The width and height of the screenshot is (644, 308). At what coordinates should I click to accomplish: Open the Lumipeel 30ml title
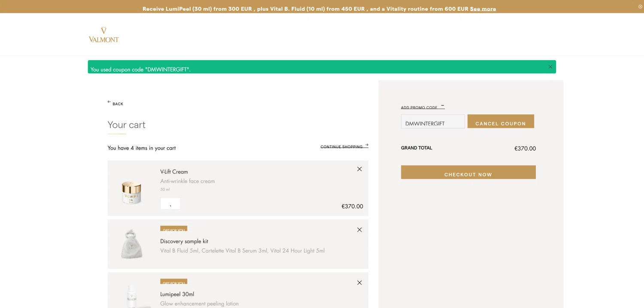pos(177,294)
